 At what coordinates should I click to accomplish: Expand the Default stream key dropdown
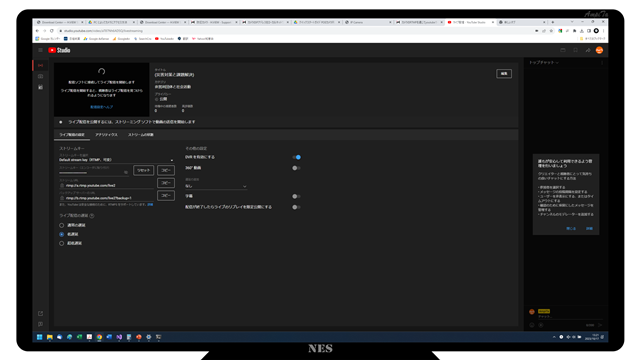116,160
